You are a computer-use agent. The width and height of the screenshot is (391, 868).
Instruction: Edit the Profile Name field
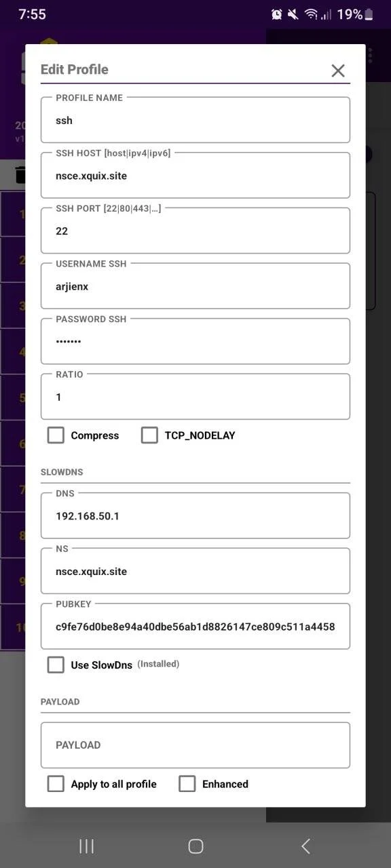(x=195, y=120)
